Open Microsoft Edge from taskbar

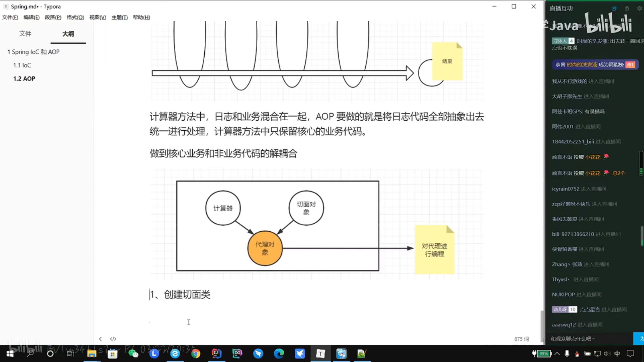tap(279, 354)
